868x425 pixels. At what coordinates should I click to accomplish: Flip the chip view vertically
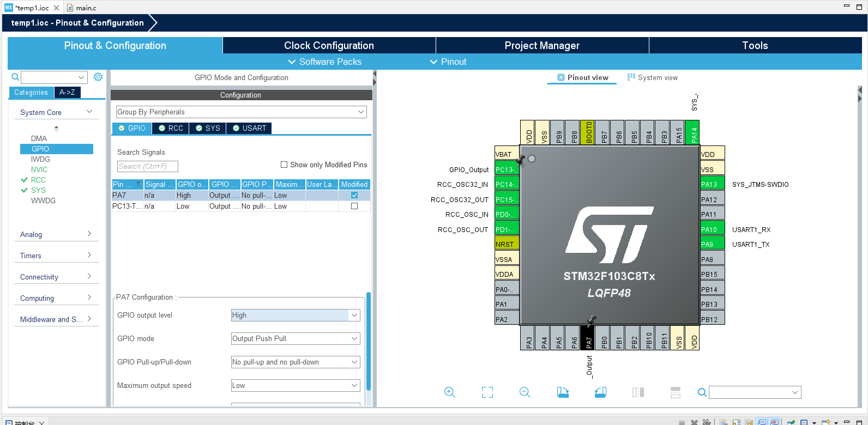676,392
